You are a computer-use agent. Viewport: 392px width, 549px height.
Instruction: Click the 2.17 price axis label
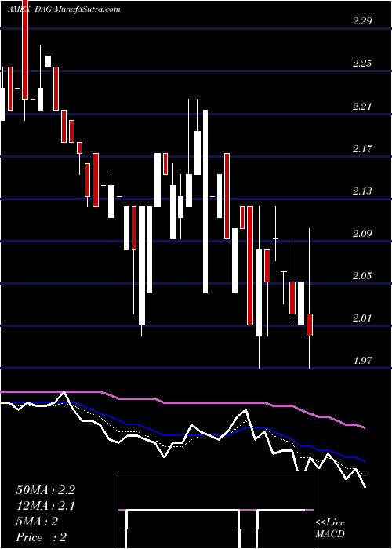click(x=362, y=148)
